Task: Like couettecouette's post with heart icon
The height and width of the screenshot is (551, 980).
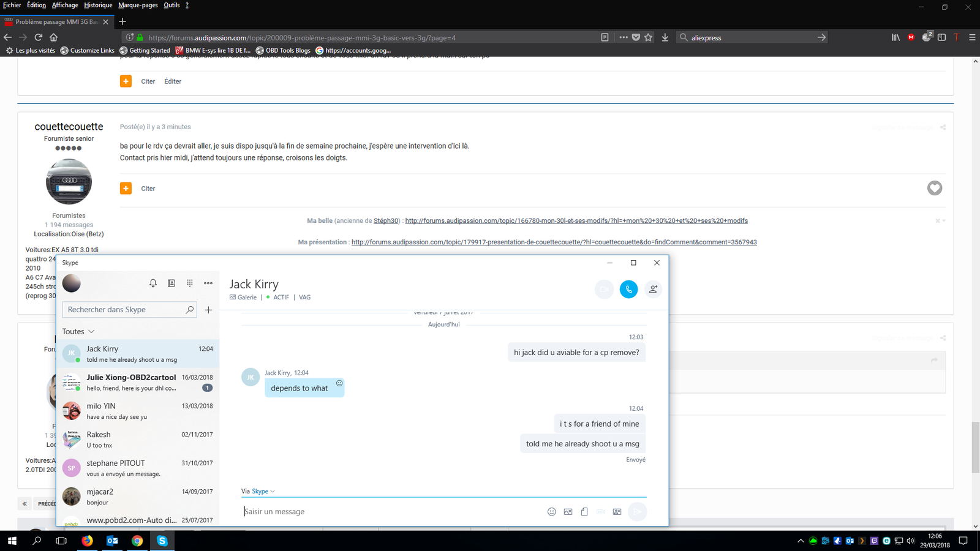Action: 934,188
